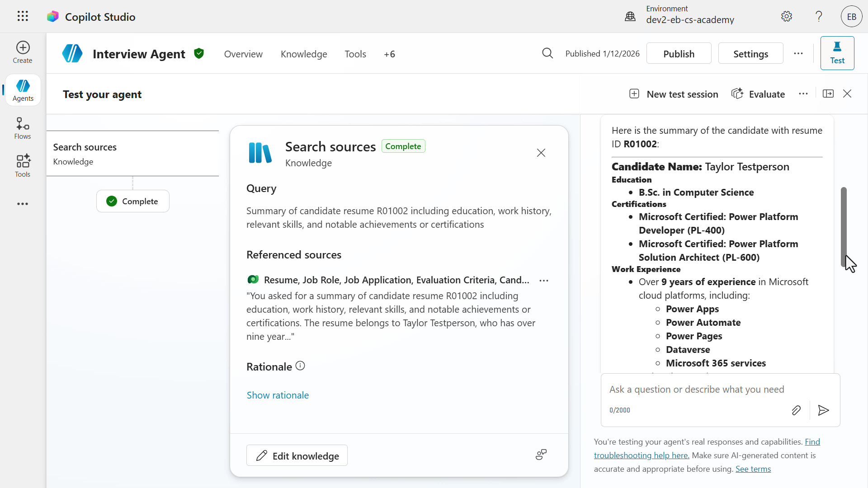
Task: Open the app launcher waffle icon
Action: (23, 16)
